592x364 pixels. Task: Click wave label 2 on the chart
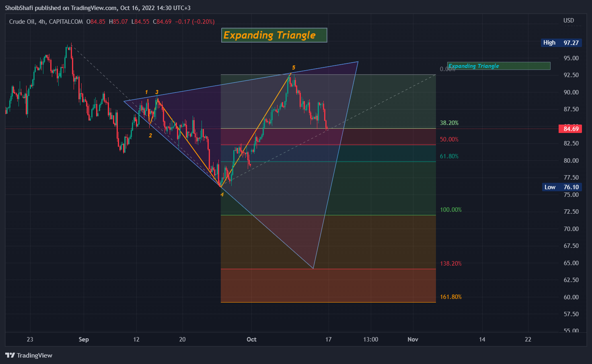(x=150, y=135)
